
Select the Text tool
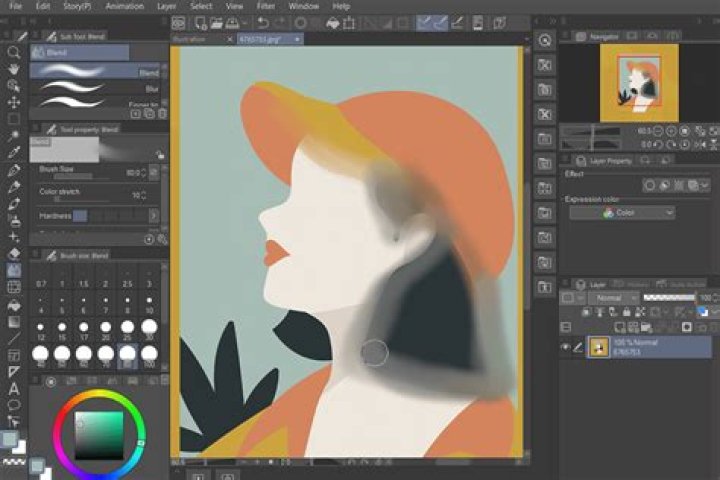tap(14, 388)
